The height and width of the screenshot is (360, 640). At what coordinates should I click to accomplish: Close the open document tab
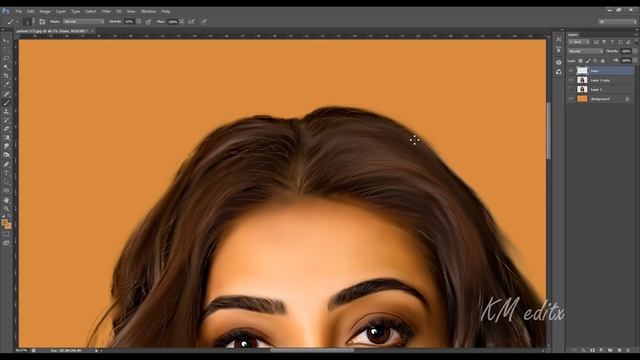pyautogui.click(x=93, y=31)
